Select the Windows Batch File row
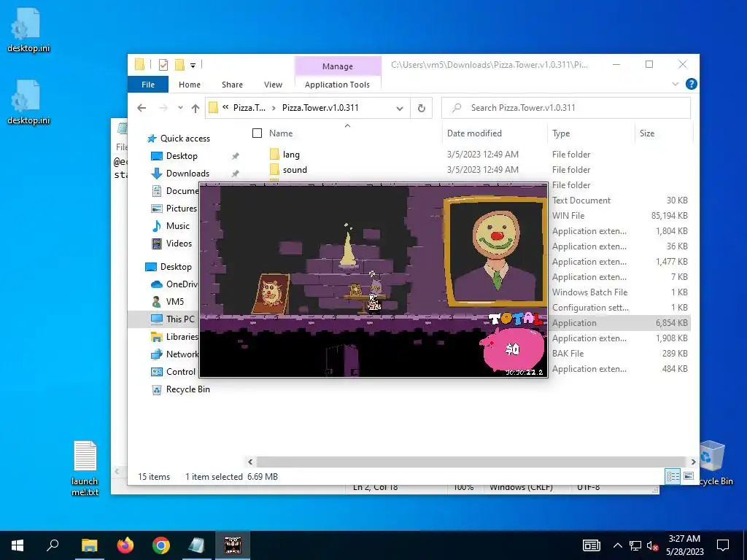Screen dimensions: 747x560 pyautogui.click(x=589, y=292)
